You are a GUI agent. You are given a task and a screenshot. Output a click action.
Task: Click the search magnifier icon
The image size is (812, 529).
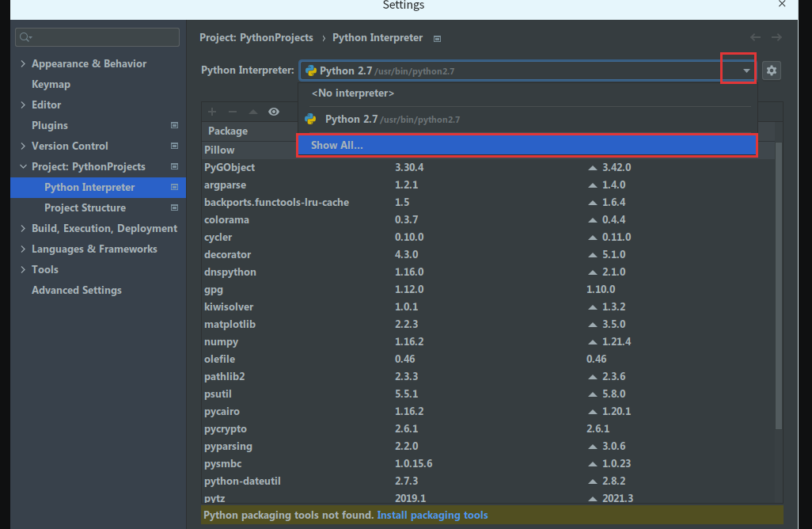pos(25,37)
